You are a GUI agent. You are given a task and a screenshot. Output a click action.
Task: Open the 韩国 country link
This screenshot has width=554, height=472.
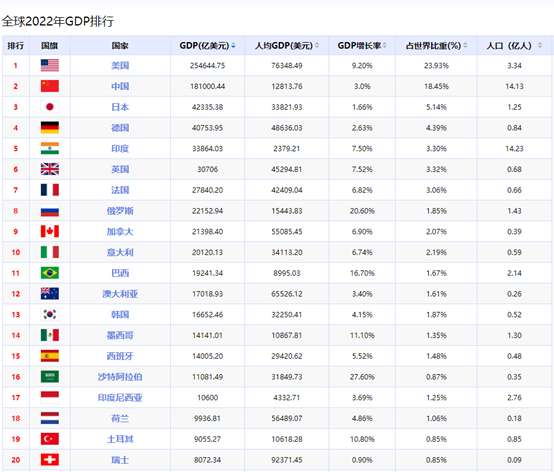click(120, 315)
